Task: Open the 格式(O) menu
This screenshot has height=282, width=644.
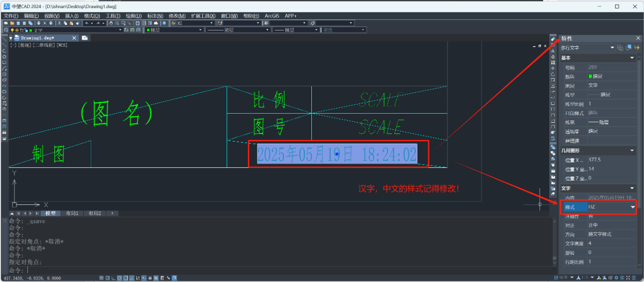Action: click(x=92, y=16)
